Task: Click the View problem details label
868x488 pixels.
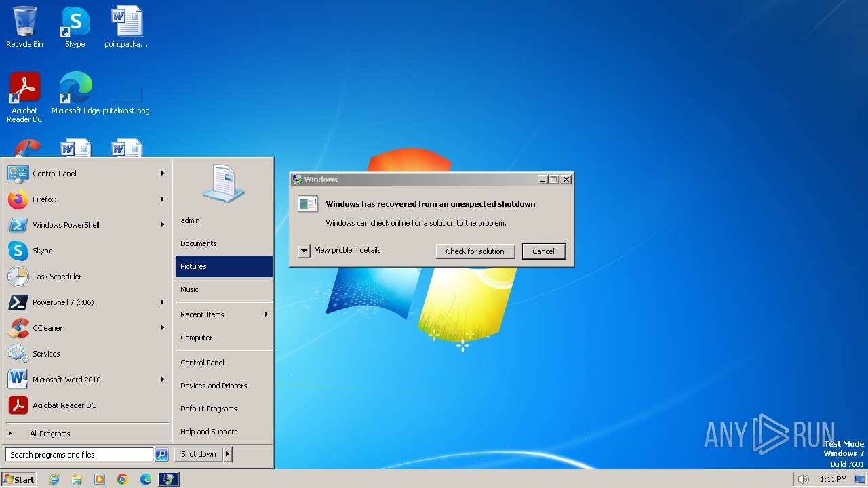Action: pos(348,250)
